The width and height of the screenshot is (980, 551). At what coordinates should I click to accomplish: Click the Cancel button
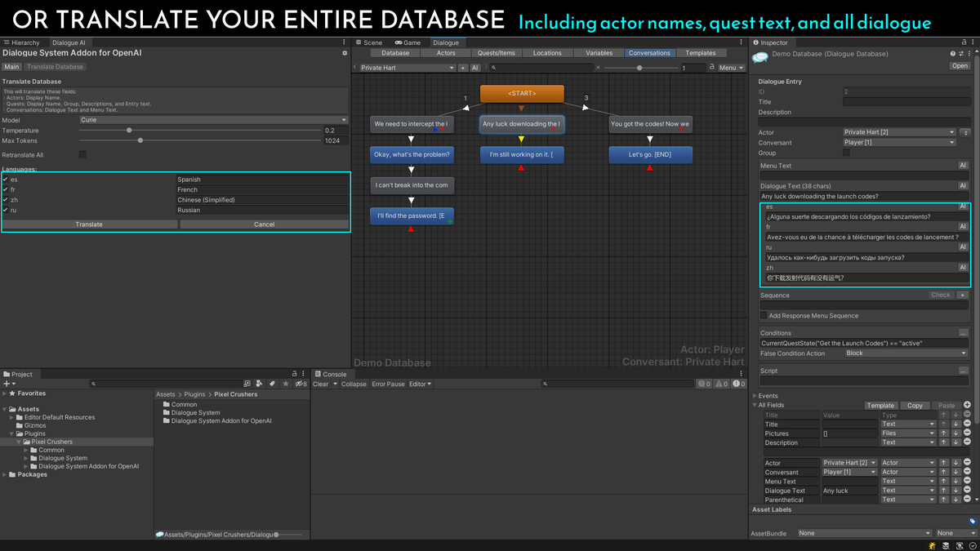264,224
